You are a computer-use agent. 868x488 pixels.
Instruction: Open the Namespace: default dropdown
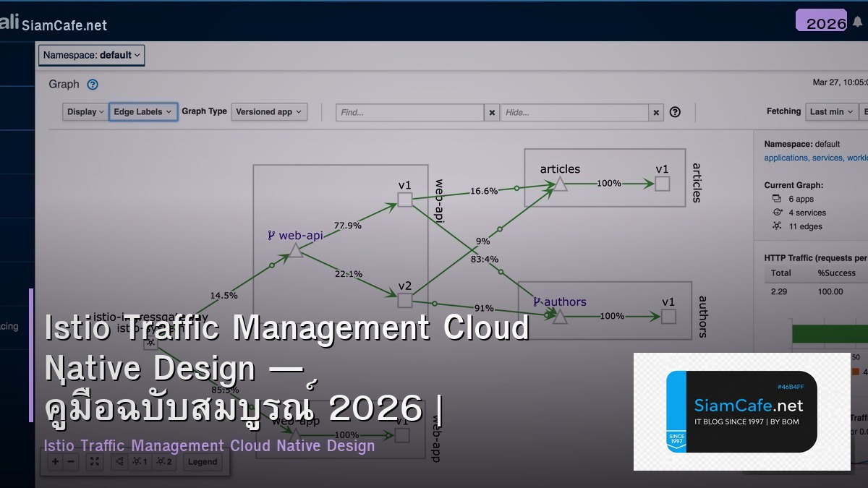[91, 55]
